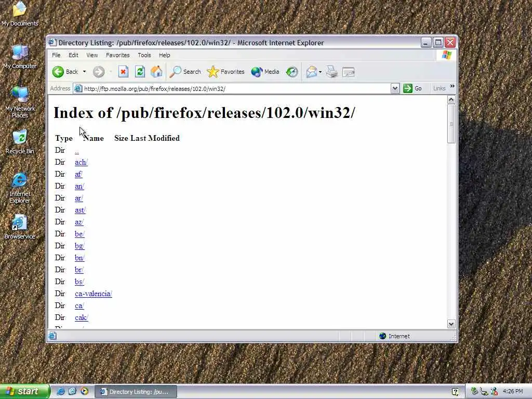Click the Back arrow button
The image size is (532, 399).
[x=65, y=72]
